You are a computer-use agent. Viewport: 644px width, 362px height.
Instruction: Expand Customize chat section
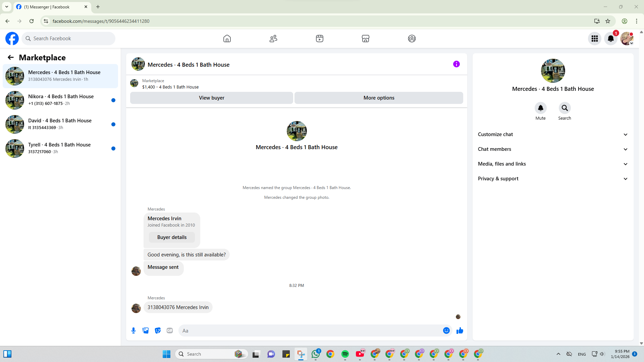click(552, 134)
